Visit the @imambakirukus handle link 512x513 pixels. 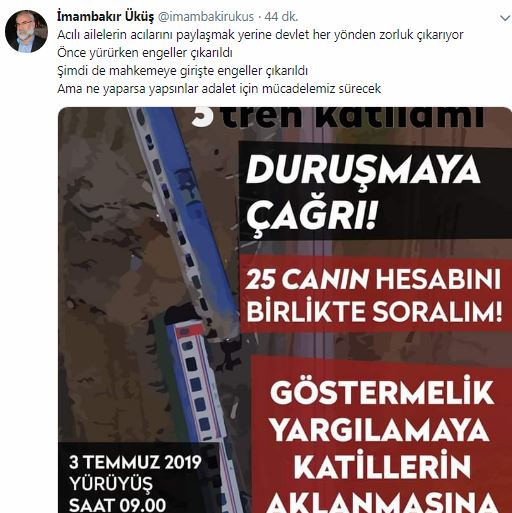[x=205, y=17]
